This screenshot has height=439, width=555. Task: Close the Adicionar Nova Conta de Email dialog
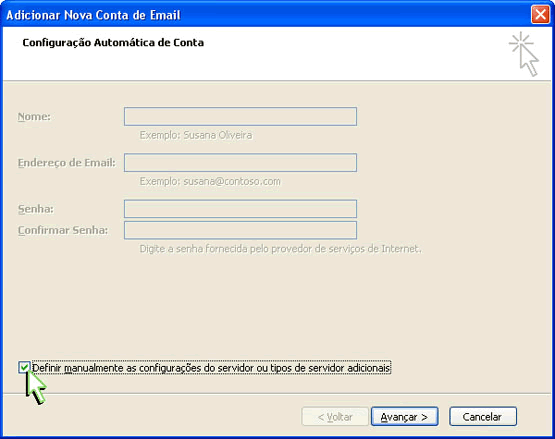(x=540, y=15)
